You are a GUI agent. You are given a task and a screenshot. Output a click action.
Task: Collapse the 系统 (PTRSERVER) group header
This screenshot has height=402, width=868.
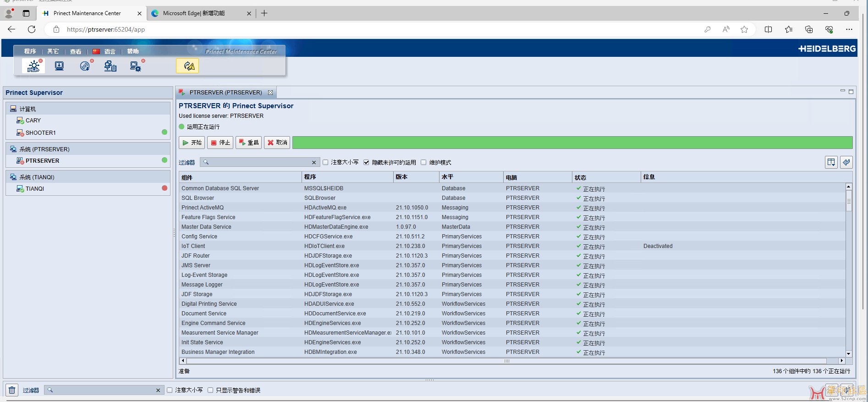tap(88, 149)
